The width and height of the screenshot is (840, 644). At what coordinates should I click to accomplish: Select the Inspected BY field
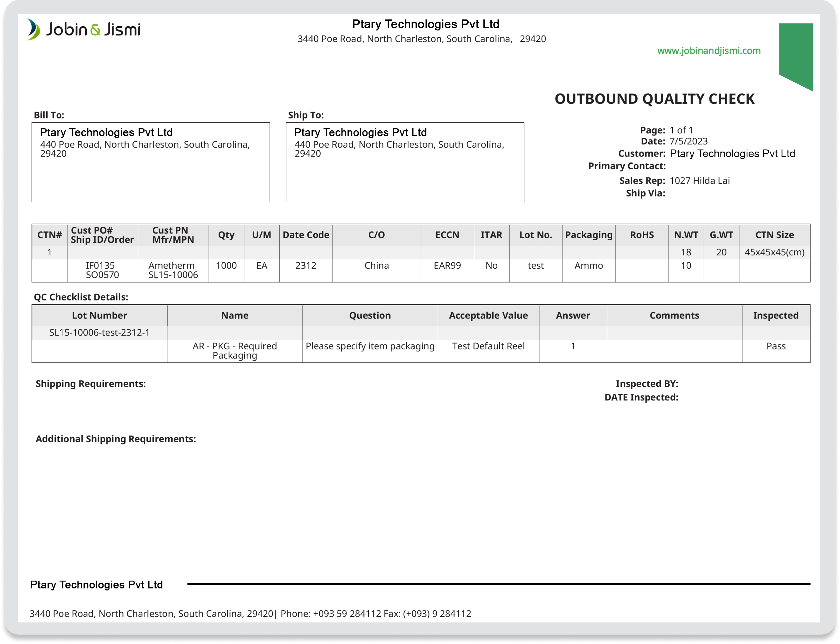pyautogui.click(x=647, y=383)
